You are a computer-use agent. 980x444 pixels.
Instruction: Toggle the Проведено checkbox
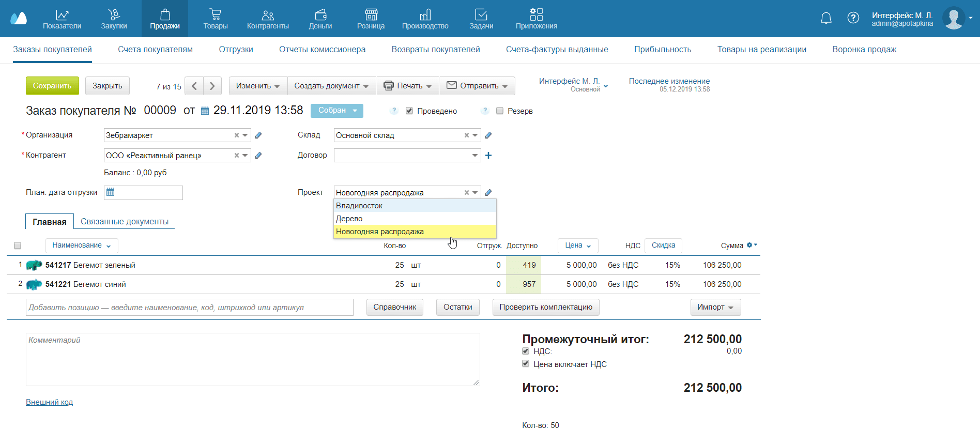point(409,111)
